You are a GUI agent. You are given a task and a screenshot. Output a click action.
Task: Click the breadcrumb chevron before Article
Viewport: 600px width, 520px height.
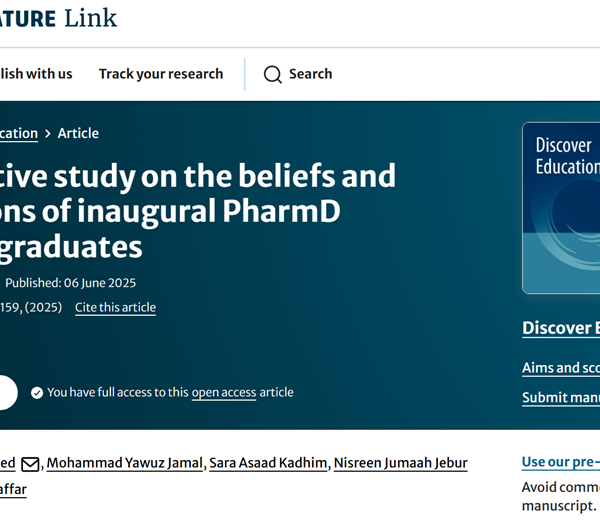[x=48, y=134]
